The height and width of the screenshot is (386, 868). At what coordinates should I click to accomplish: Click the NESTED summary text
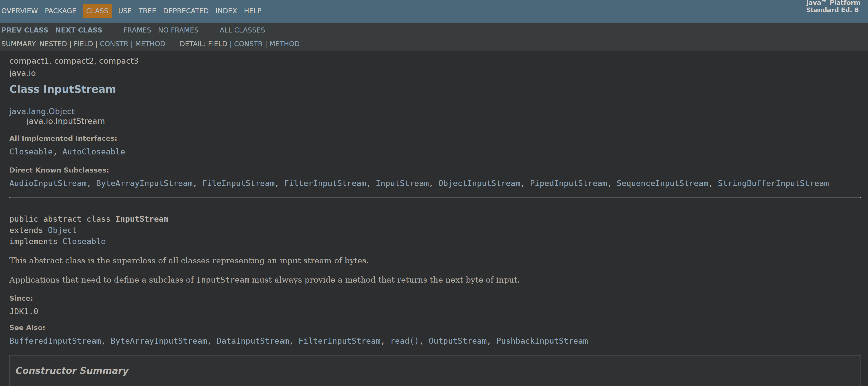[53, 44]
